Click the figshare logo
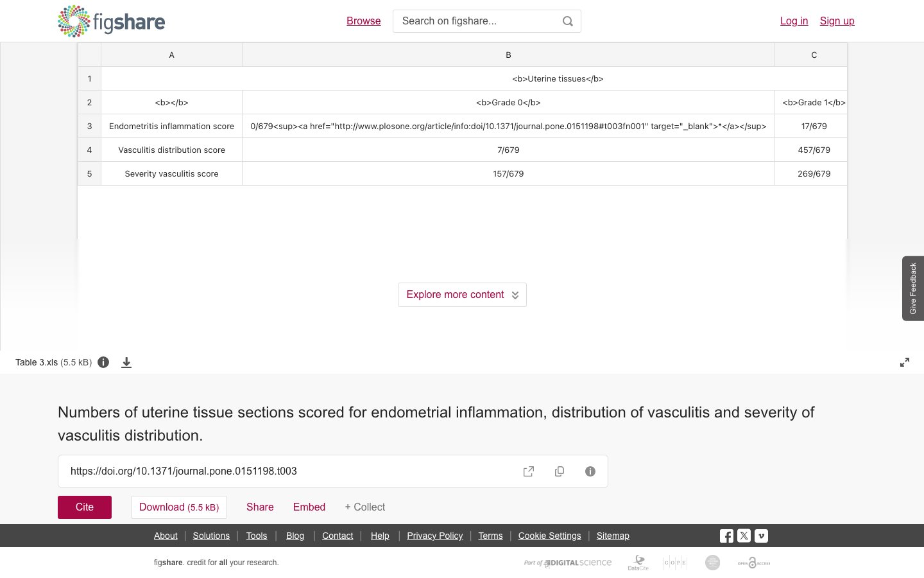The width and height of the screenshot is (924, 578). tap(111, 21)
